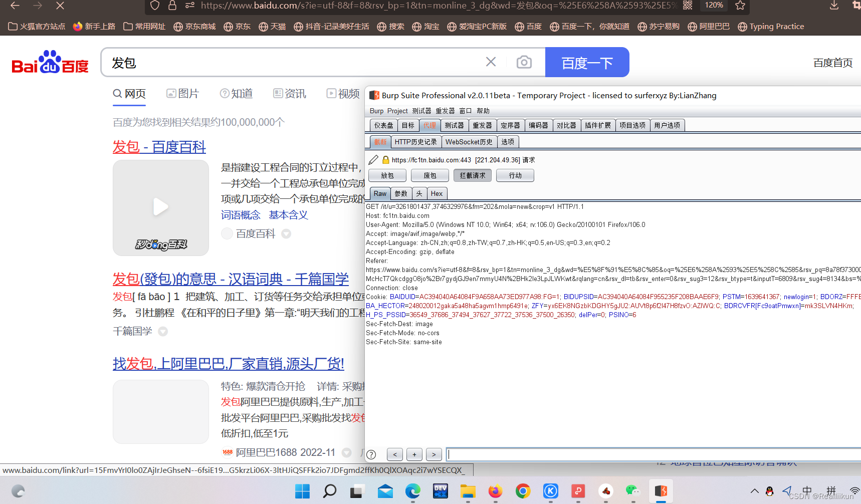Open WebSocket历史 sub-tab
The width and height of the screenshot is (861, 504).
click(x=469, y=142)
